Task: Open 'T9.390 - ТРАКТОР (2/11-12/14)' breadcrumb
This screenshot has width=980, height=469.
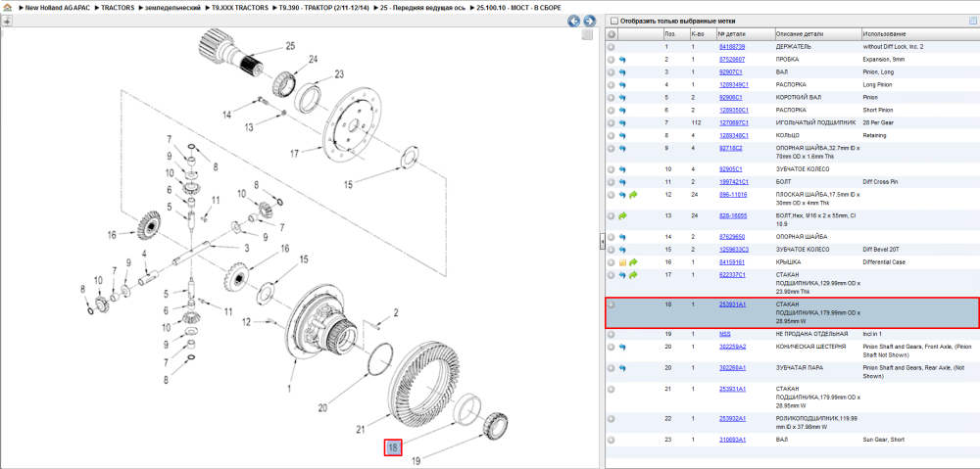Action: point(324,8)
